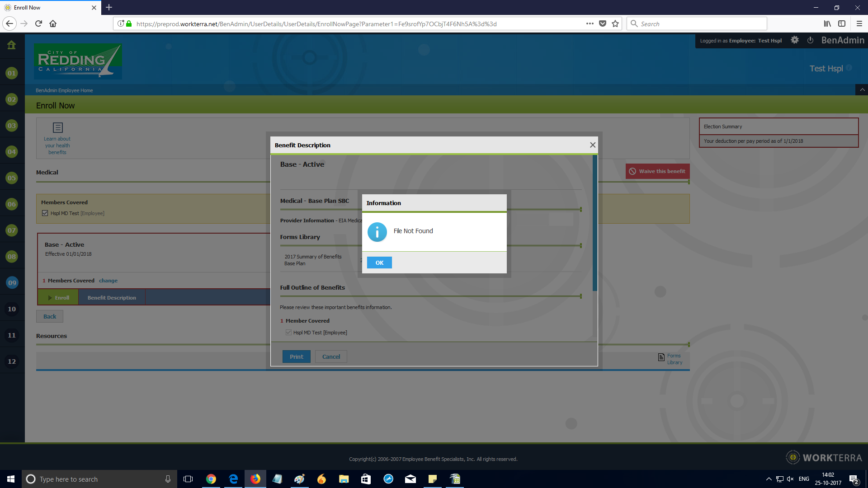The image size is (868, 488).
Task: Click the home icon in left sidebar
Action: [12, 45]
